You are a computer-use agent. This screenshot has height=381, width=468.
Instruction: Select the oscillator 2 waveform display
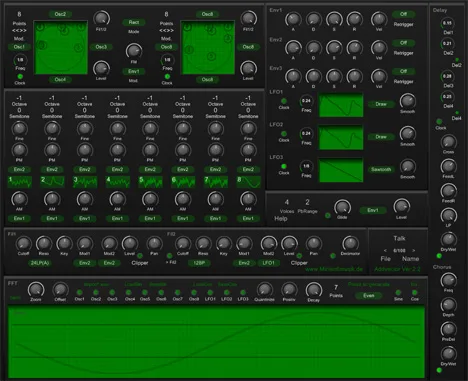[52, 182]
